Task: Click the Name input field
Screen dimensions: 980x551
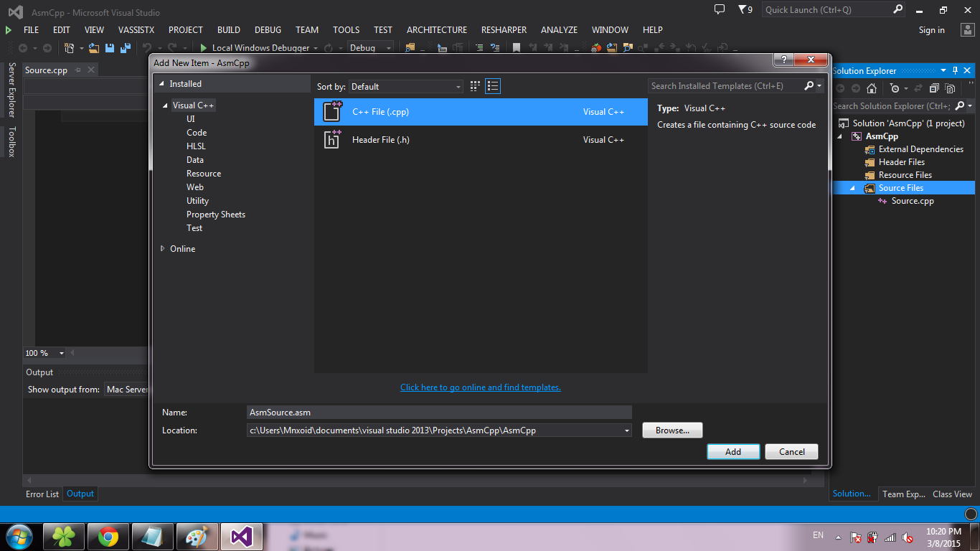Action: pyautogui.click(x=439, y=413)
